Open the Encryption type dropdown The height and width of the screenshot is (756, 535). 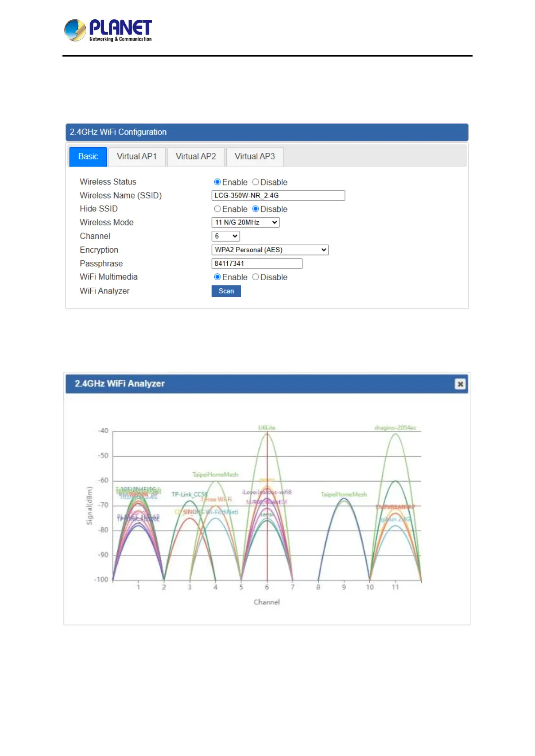(x=270, y=250)
